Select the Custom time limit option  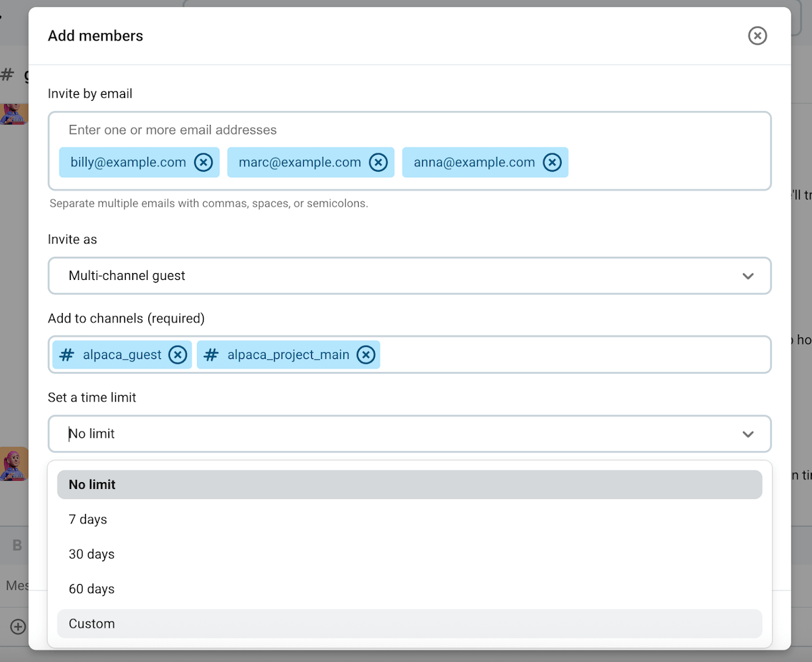(409, 623)
